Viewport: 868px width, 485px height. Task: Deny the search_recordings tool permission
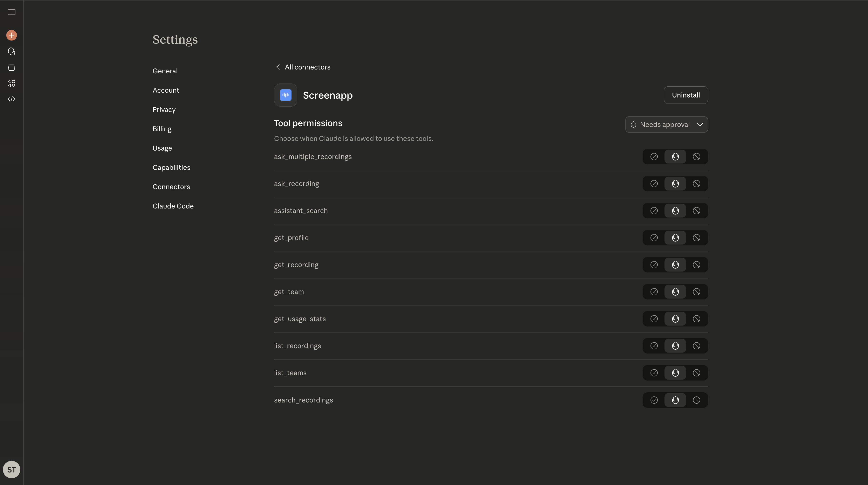click(697, 400)
